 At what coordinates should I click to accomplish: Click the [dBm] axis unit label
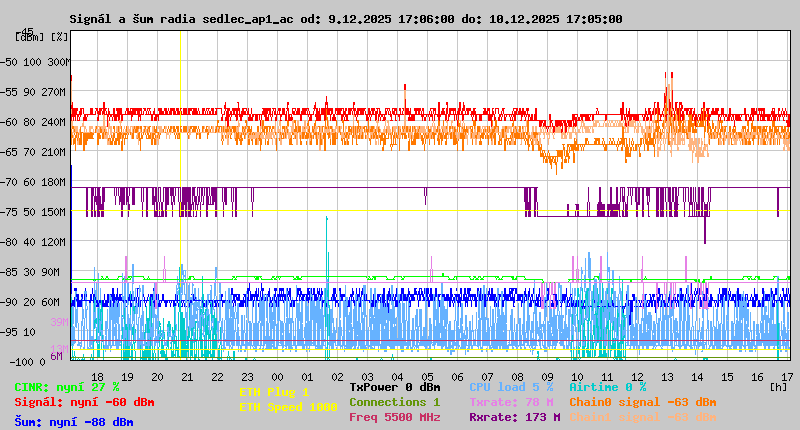29,37
